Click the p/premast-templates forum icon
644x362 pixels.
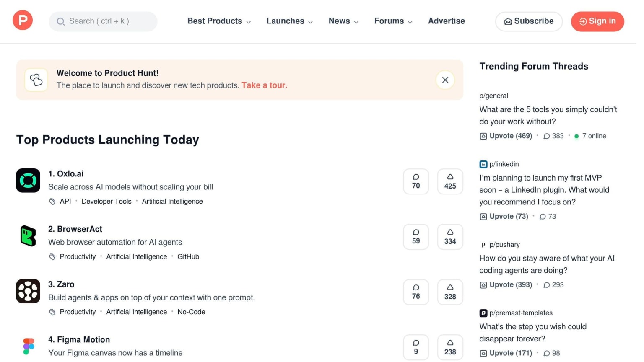click(x=483, y=313)
